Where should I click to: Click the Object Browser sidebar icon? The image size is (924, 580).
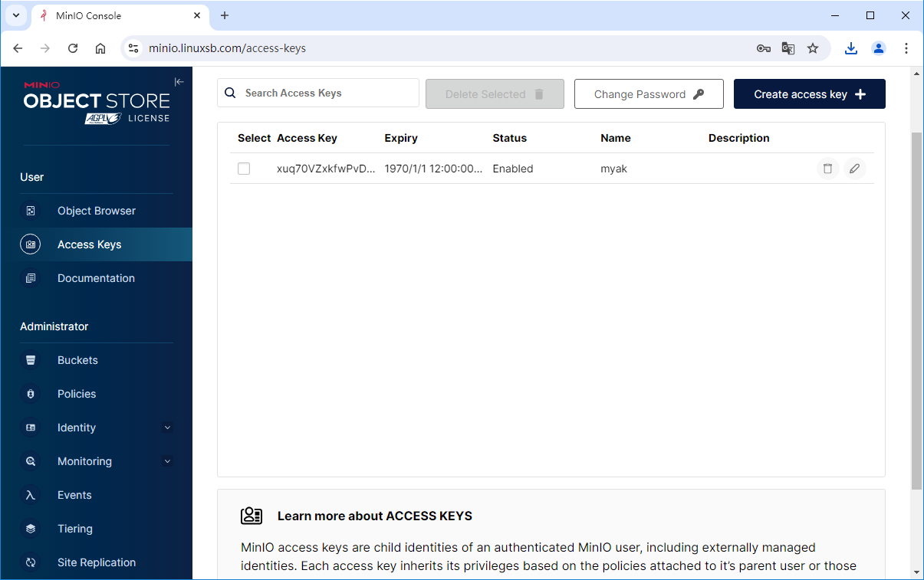pos(30,211)
